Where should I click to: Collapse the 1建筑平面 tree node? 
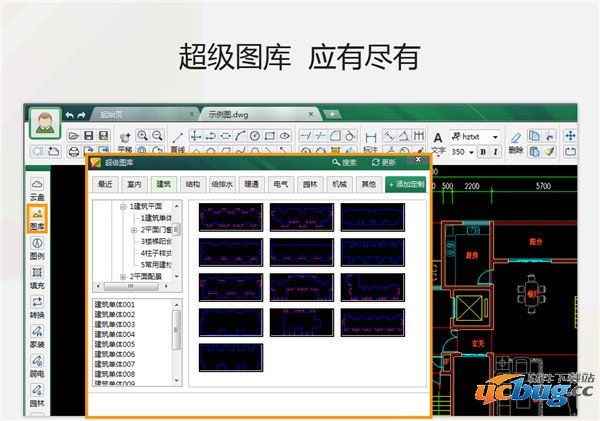coord(122,207)
